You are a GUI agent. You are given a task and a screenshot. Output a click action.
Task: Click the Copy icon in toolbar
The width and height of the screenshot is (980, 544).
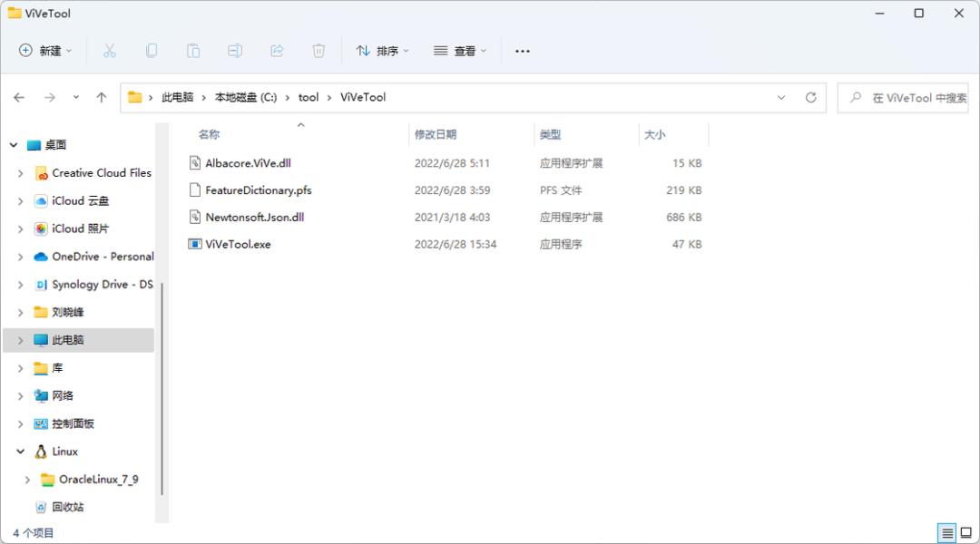coord(152,51)
